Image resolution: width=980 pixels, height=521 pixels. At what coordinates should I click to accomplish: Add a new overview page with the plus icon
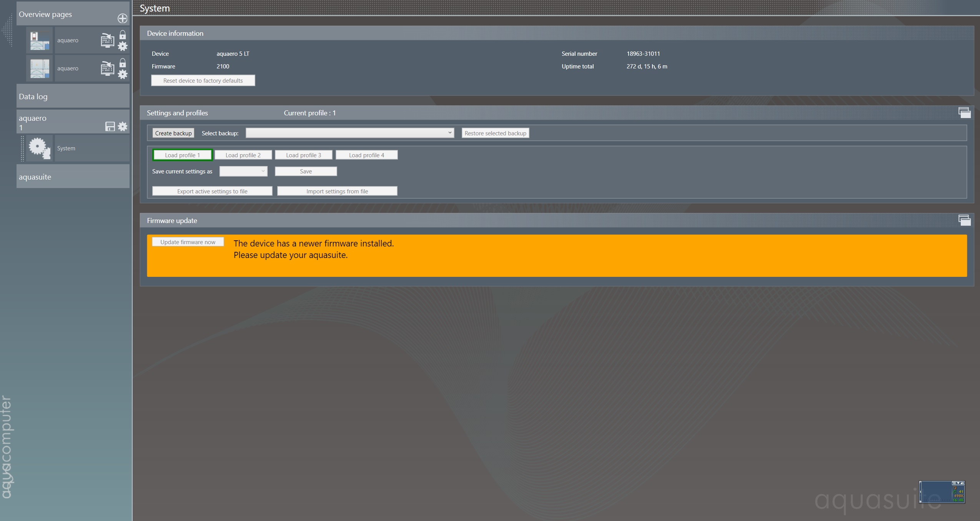(122, 18)
